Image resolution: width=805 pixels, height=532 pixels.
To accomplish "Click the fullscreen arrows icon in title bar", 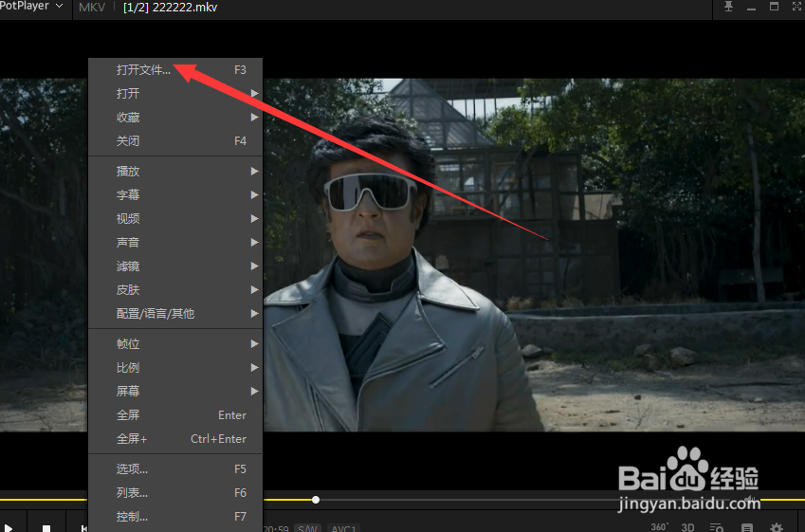I will pyautogui.click(x=796, y=6).
